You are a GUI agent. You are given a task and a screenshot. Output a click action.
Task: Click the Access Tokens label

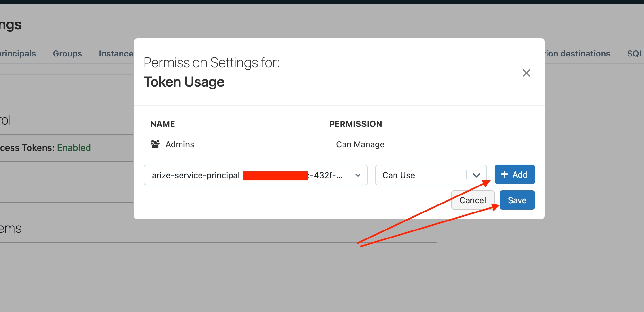(x=27, y=148)
